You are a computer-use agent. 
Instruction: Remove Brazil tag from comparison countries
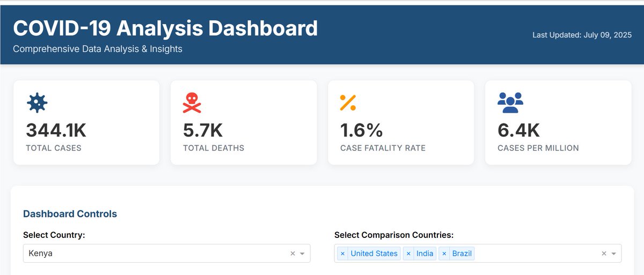point(444,254)
